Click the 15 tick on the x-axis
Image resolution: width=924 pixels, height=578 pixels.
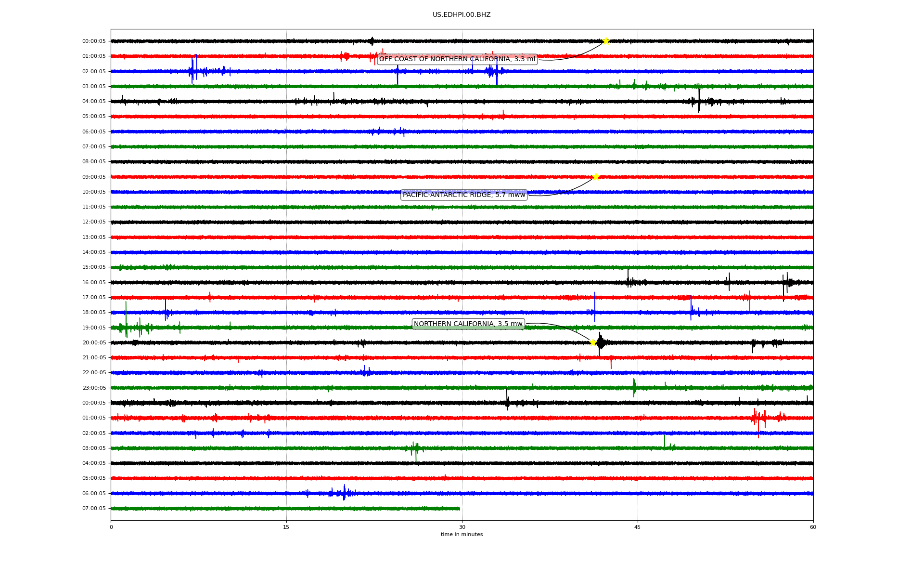[286, 527]
